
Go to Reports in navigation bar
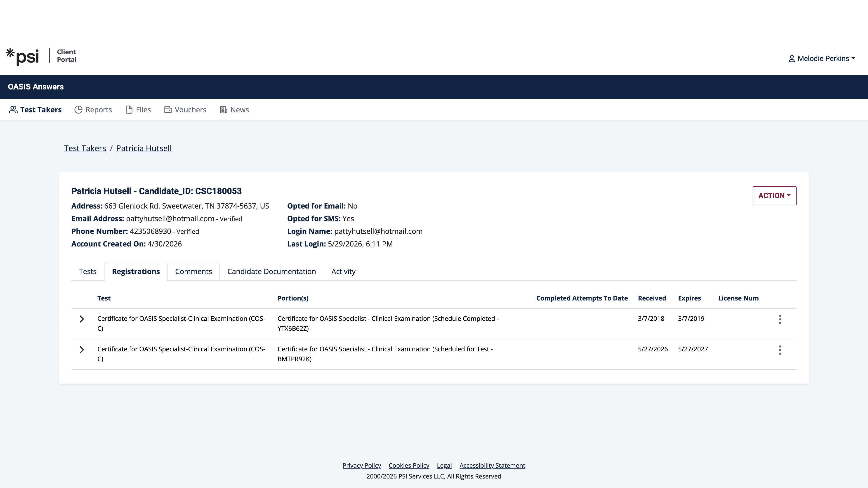(x=93, y=110)
